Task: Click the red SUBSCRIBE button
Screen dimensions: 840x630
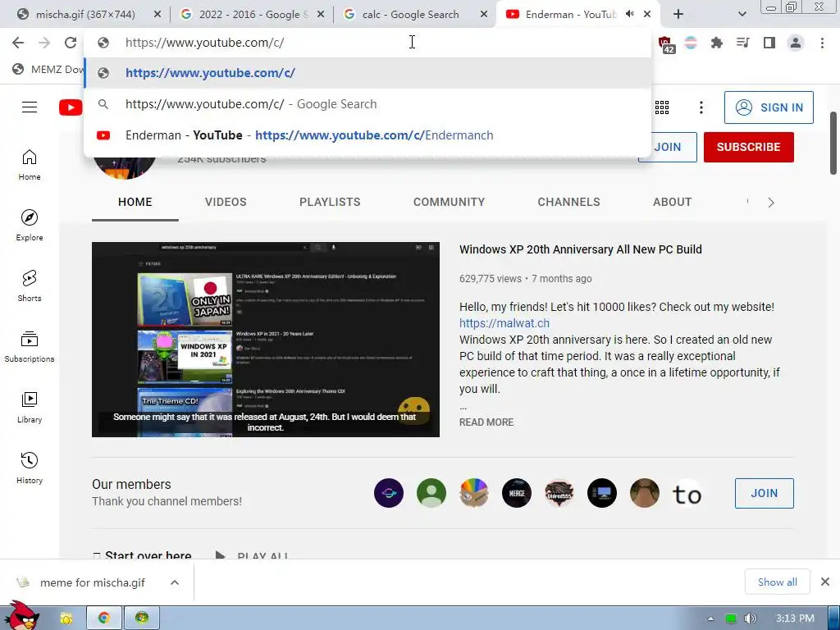Action: (748, 147)
